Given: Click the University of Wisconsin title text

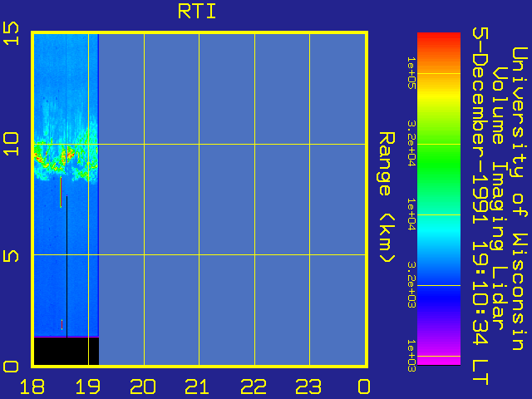Looking at the screenshot, I should tap(519, 199).
